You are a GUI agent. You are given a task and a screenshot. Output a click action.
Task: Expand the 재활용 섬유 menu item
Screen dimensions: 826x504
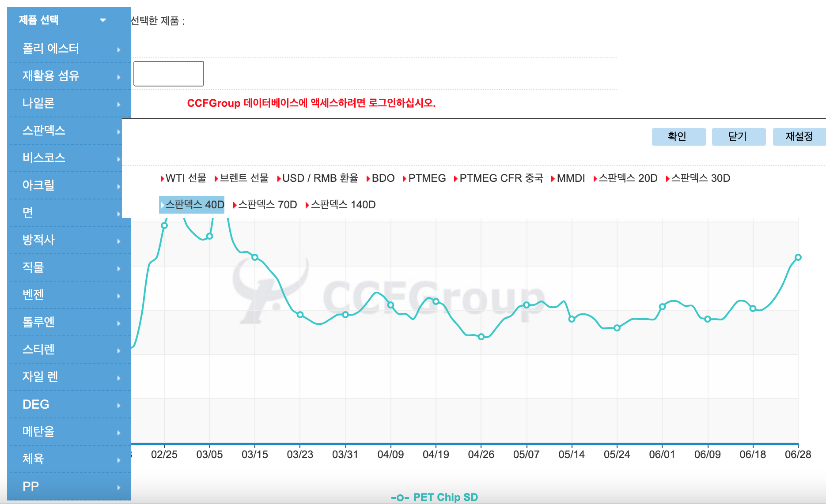point(69,76)
